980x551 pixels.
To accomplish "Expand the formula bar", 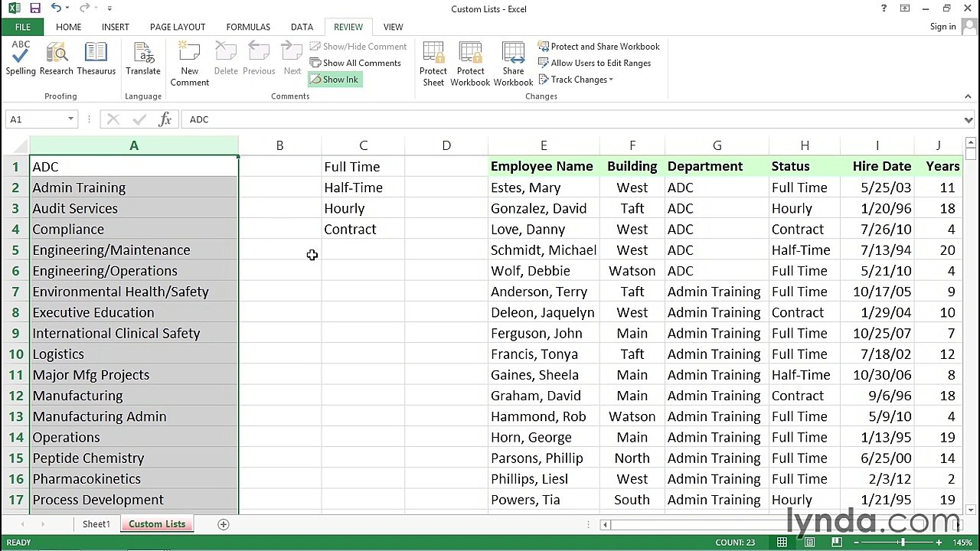I will click(x=969, y=119).
